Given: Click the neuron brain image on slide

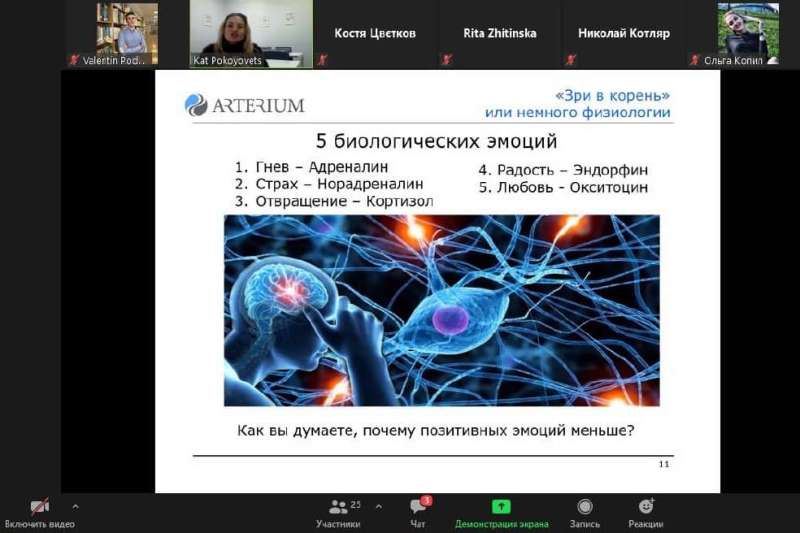Looking at the screenshot, I should (442, 310).
